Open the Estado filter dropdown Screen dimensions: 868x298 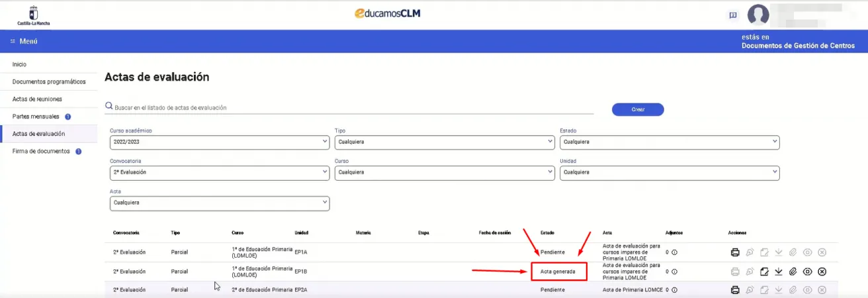click(x=669, y=142)
